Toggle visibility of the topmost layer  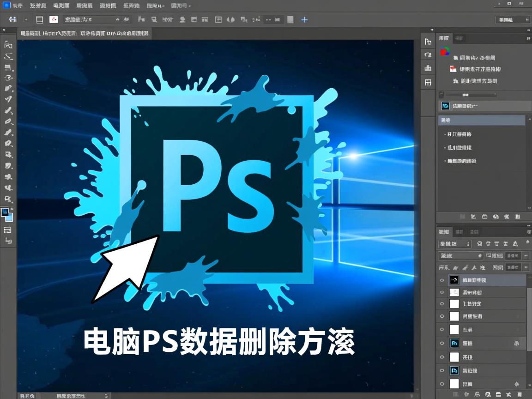pyautogui.click(x=442, y=280)
